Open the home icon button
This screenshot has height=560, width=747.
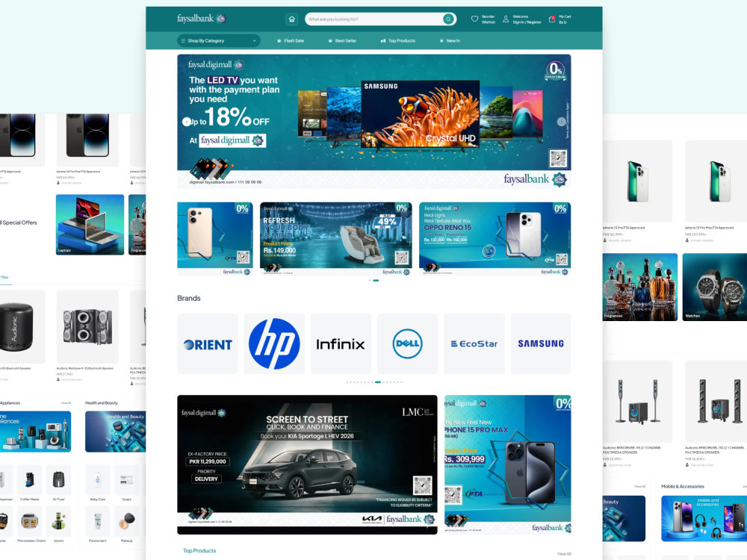point(291,19)
